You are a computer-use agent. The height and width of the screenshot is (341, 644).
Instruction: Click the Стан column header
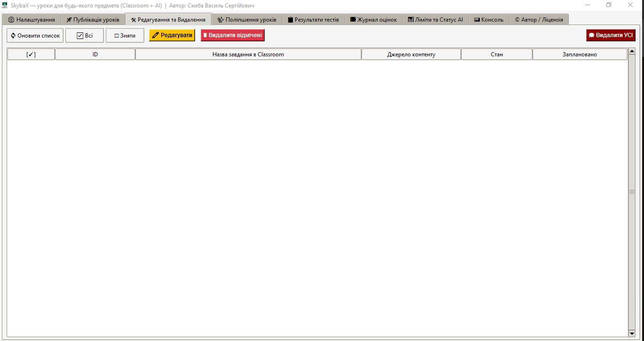(497, 54)
